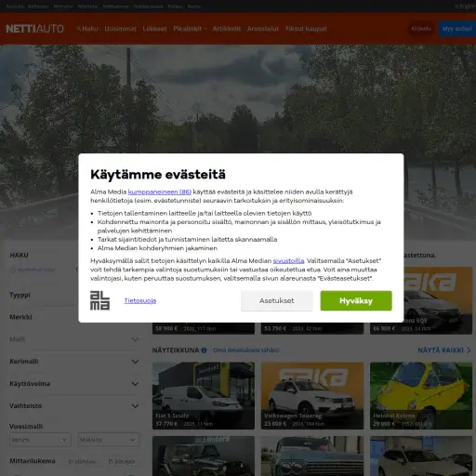Click the Kirjaudu login button
Image resolution: width=476 pixels, height=476 pixels.
coord(421,29)
